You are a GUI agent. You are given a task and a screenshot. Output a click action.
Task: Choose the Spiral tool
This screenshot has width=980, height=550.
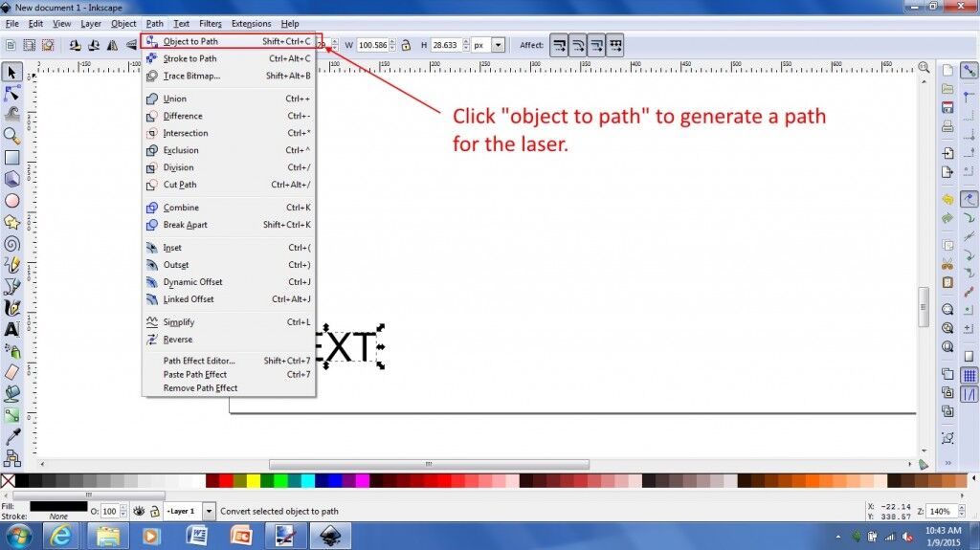tap(12, 243)
